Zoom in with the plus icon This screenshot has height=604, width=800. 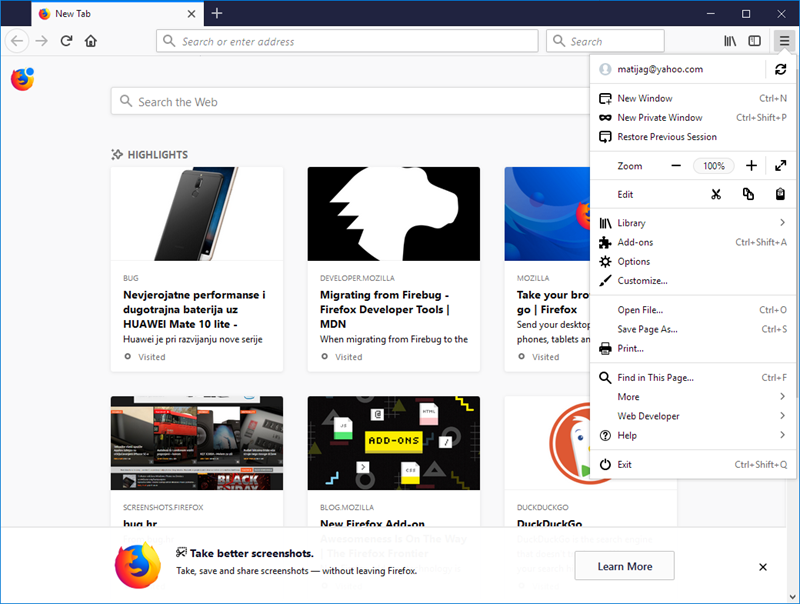coord(751,166)
